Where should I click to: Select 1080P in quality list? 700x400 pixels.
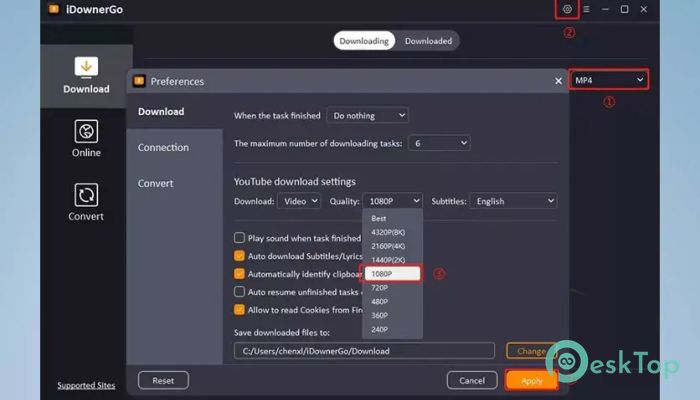[x=392, y=274]
